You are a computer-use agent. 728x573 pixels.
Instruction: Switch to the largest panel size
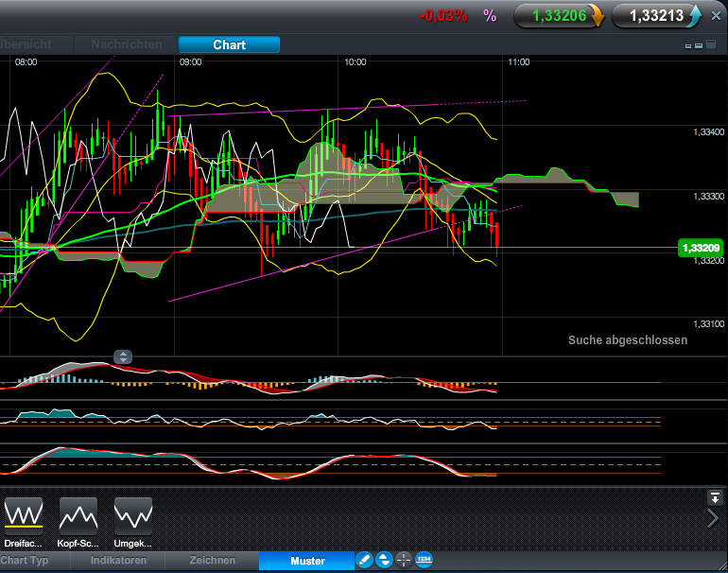pyautogui.click(x=710, y=45)
